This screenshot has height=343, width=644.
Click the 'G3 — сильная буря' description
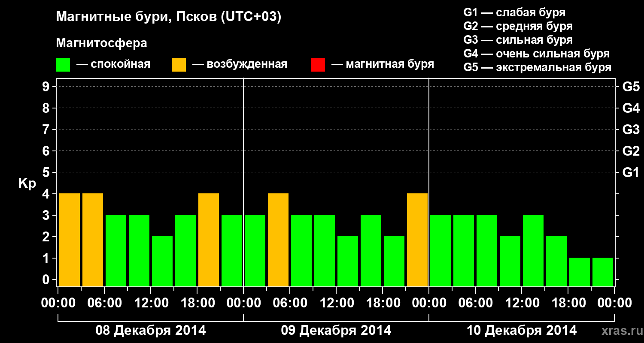tap(518, 39)
